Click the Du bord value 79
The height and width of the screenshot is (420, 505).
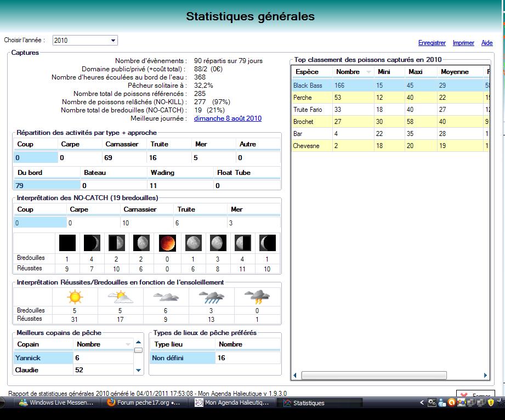click(47, 185)
